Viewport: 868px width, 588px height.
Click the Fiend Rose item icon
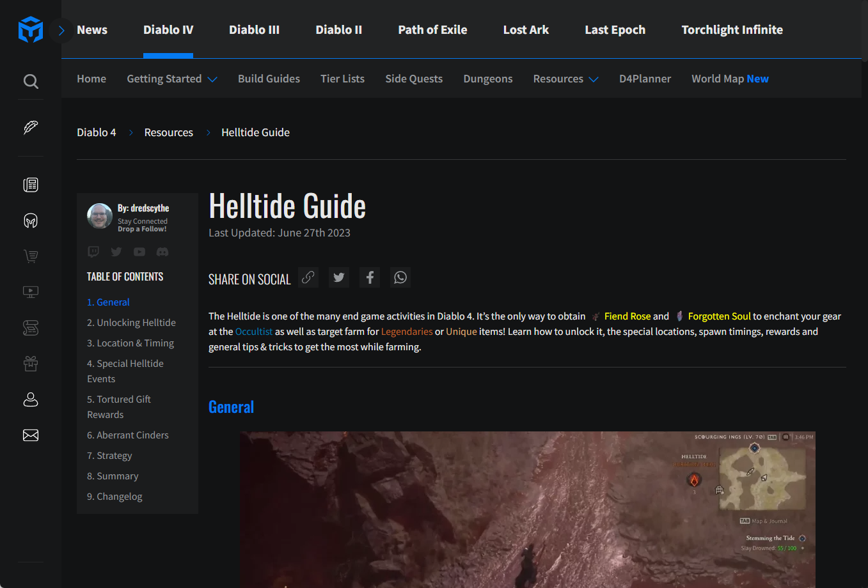(596, 316)
